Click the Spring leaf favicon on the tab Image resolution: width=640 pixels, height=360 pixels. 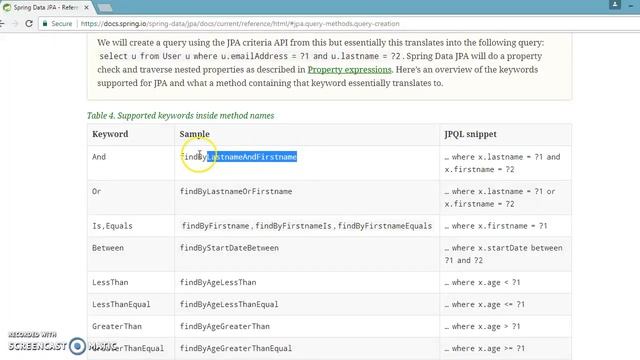pos(7,7)
